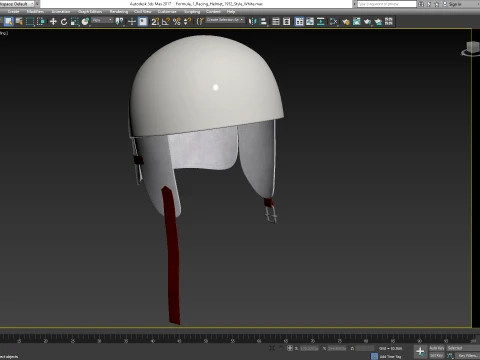Screen dimensions: 480x360
Task: Click the favorites star icon in title bar
Action: (x=437, y=4)
